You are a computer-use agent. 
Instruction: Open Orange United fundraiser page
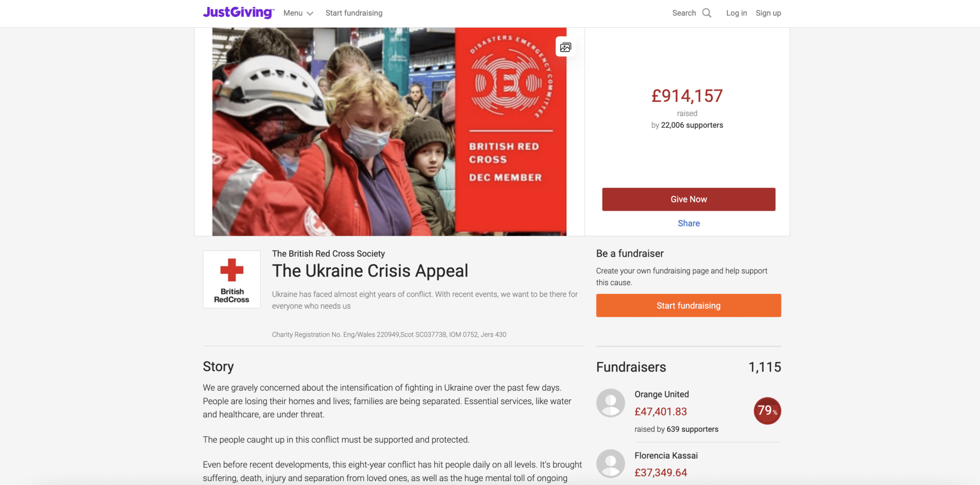pyautogui.click(x=662, y=394)
